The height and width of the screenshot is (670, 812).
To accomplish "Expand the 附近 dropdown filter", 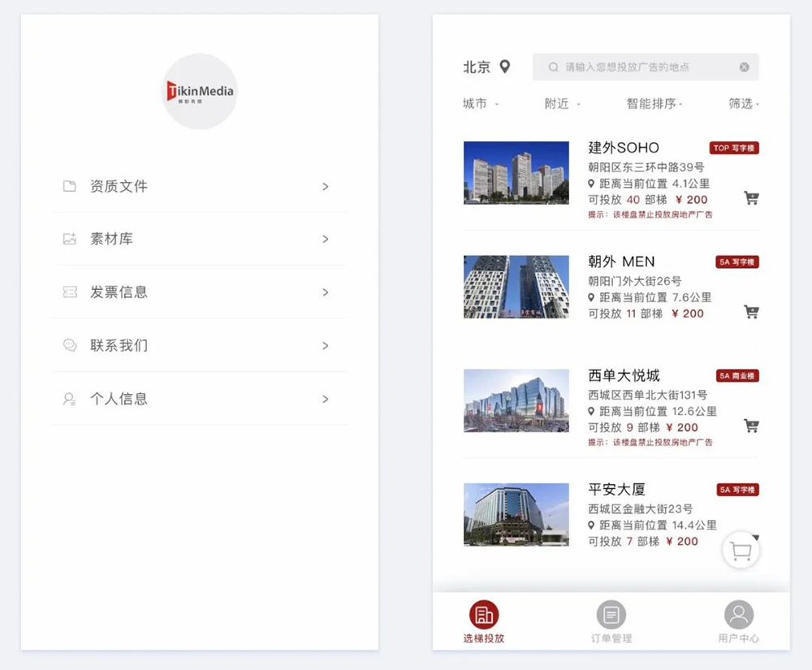I will (562, 104).
